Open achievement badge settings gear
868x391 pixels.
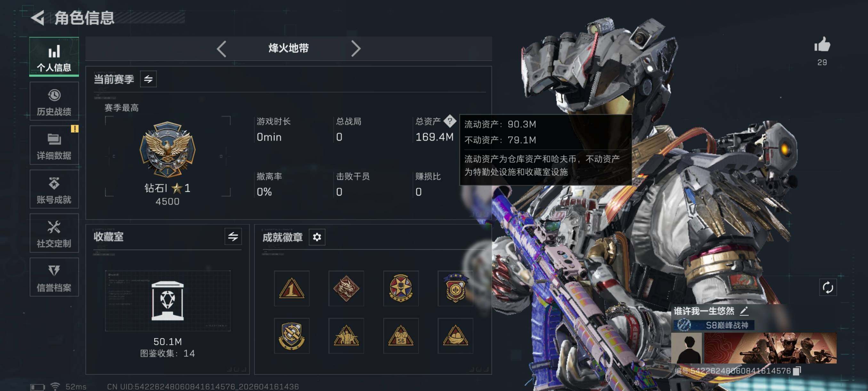[x=317, y=237]
